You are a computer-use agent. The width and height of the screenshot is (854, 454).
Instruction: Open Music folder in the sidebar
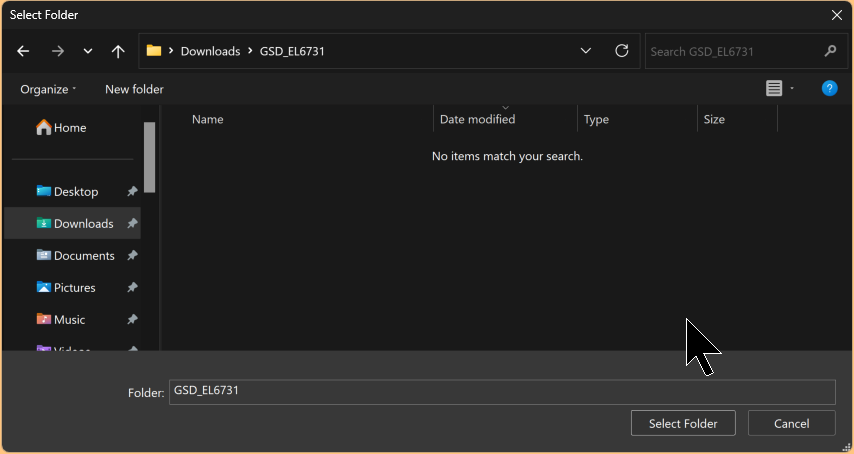[69, 320]
